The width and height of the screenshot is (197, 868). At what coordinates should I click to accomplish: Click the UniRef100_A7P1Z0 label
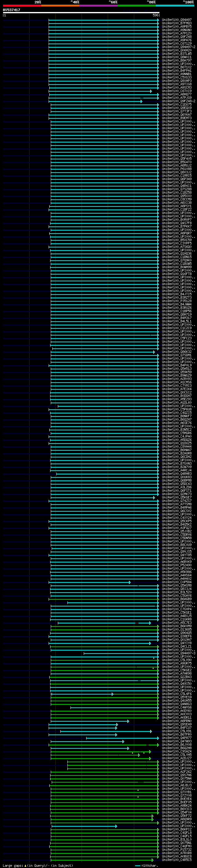[177, 33]
